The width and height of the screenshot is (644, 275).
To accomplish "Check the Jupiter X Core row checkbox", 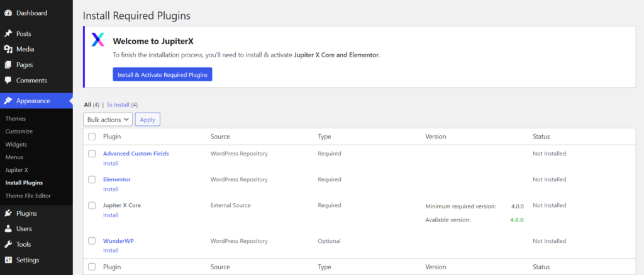I will click(x=92, y=206).
